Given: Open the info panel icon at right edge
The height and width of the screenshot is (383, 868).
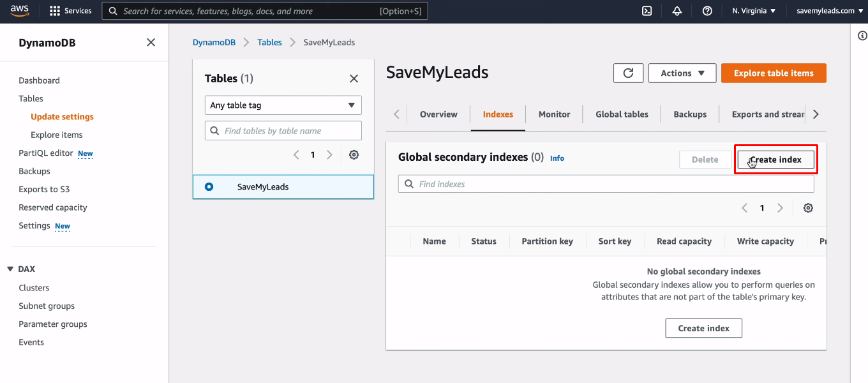Looking at the screenshot, I should point(862,36).
